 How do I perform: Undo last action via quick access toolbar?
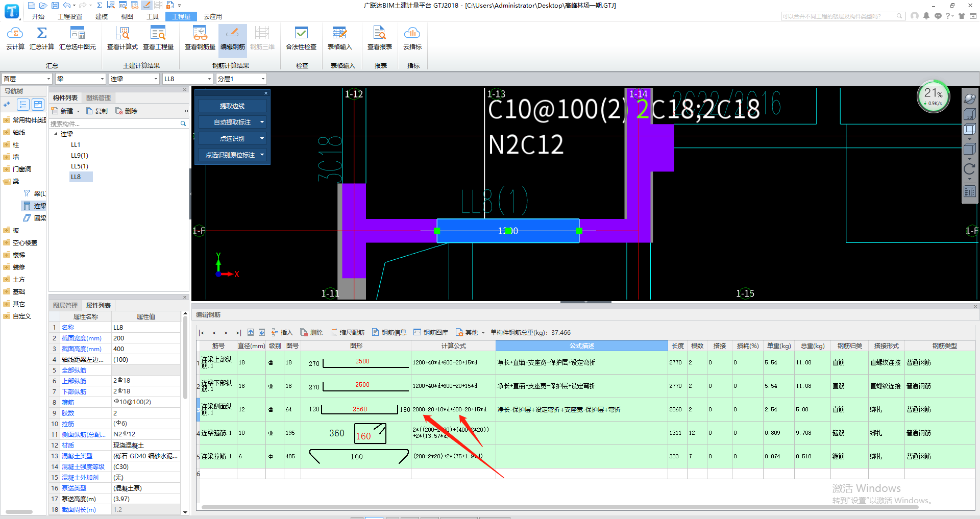[66, 5]
